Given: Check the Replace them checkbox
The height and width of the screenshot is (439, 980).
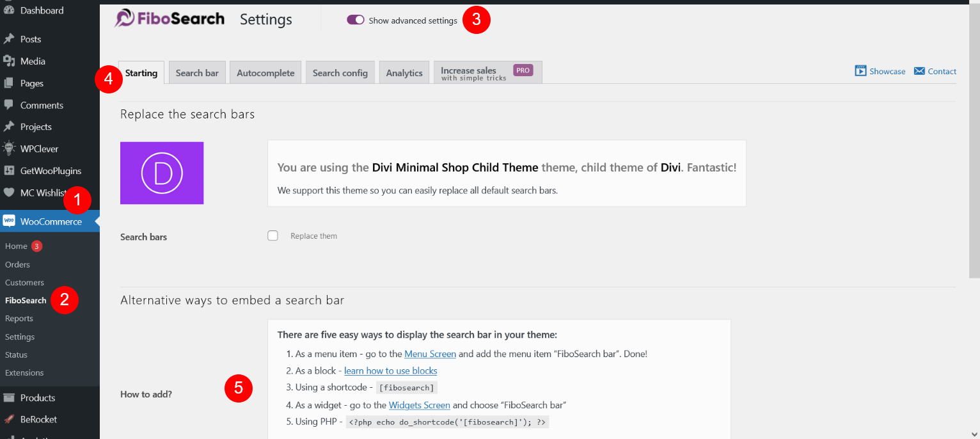Looking at the screenshot, I should 273,235.
